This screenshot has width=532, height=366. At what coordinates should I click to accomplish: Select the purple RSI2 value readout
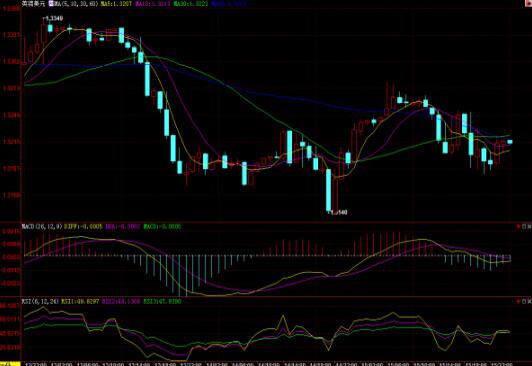pos(121,301)
